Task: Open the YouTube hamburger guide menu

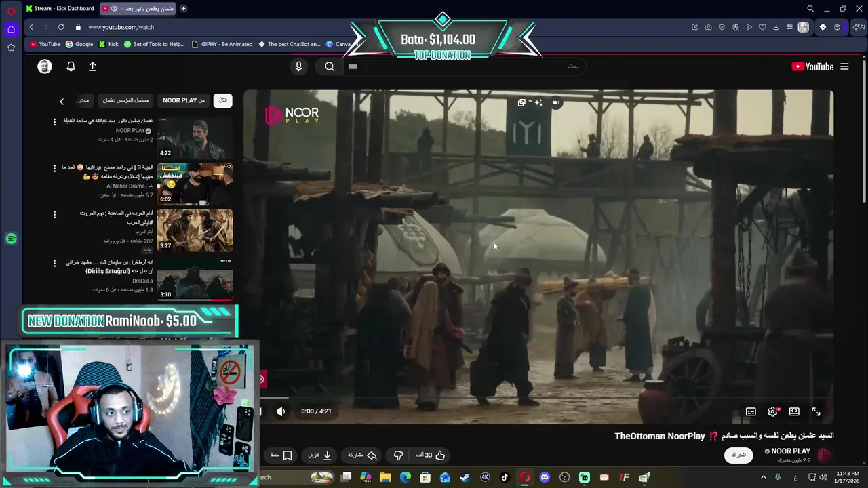Action: click(x=844, y=66)
